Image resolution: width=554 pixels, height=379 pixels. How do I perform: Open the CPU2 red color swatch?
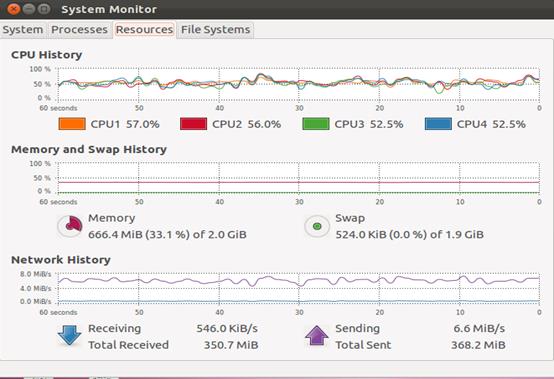193,124
